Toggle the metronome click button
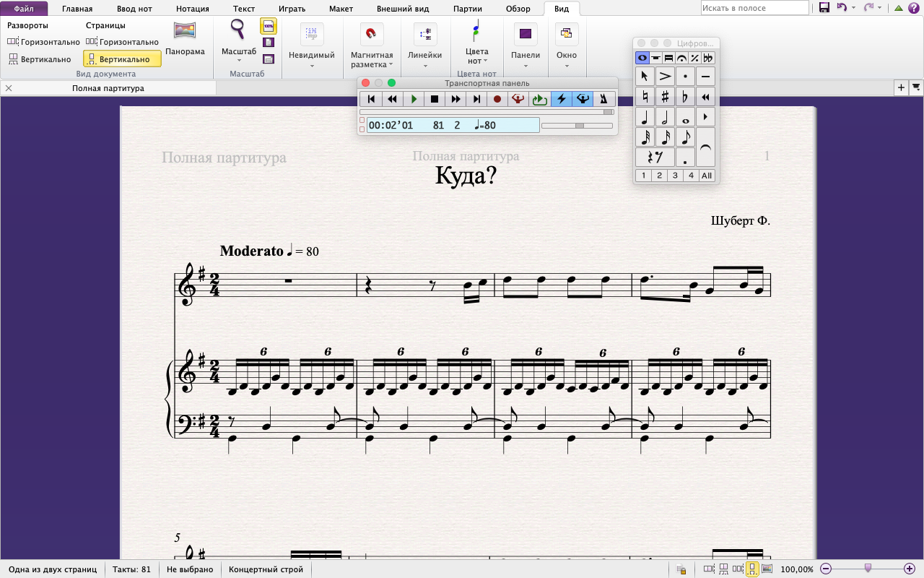Viewport: 924px width, 578px height. click(x=603, y=99)
